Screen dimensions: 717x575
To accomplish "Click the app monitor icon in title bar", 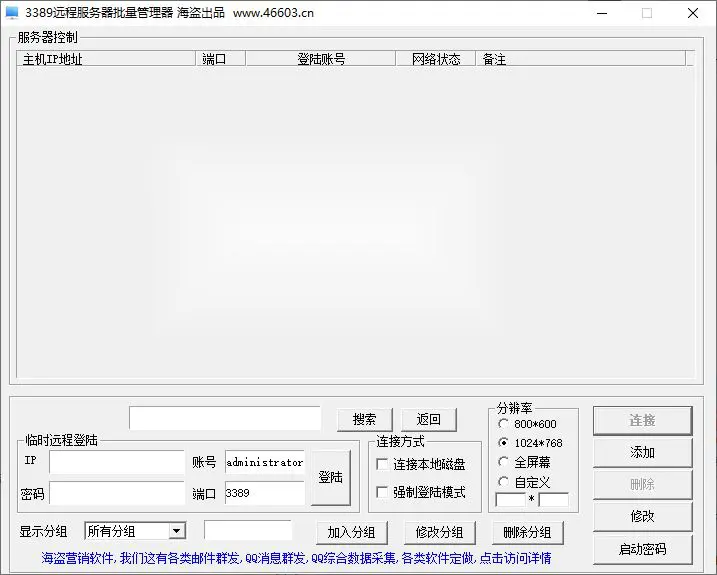I will pyautogui.click(x=11, y=13).
